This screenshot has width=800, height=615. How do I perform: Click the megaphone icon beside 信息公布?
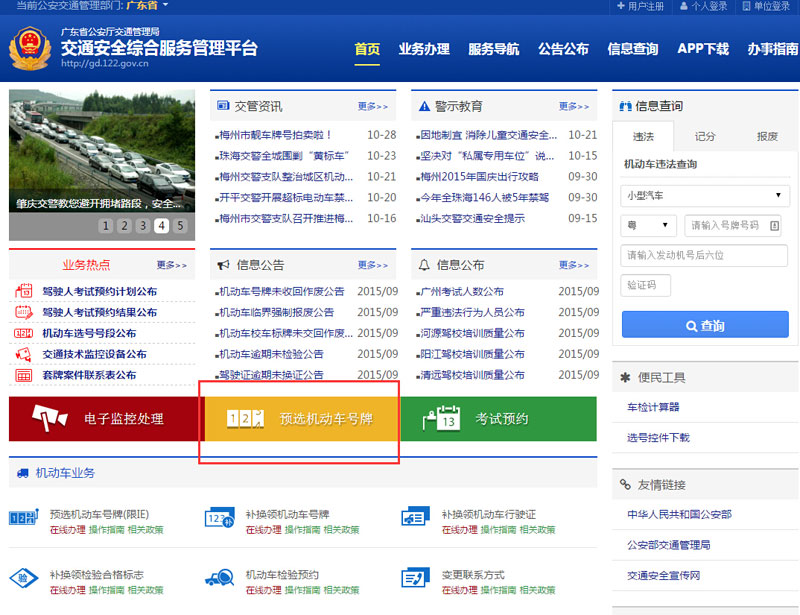tap(425, 265)
